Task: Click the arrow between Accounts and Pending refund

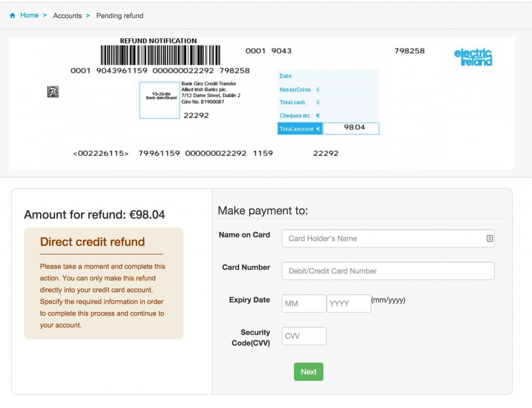Action: 87,16
